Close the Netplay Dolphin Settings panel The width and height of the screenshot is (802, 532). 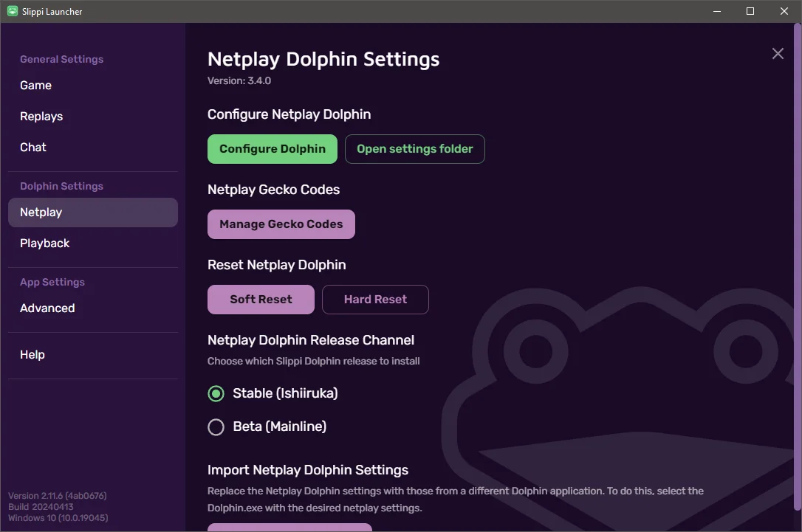click(x=777, y=53)
